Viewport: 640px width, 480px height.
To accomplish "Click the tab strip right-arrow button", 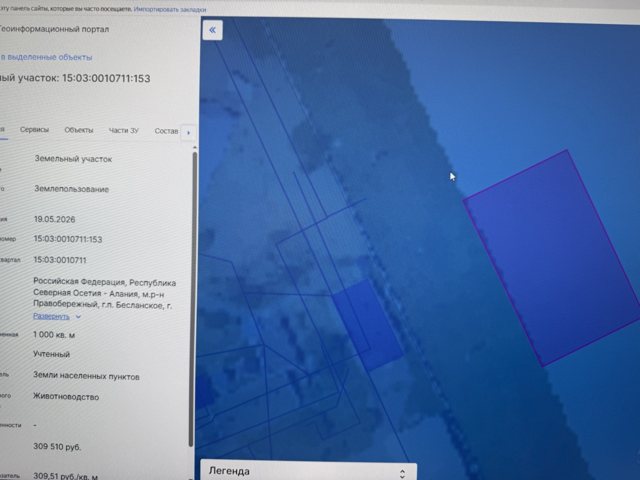I will 188,132.
